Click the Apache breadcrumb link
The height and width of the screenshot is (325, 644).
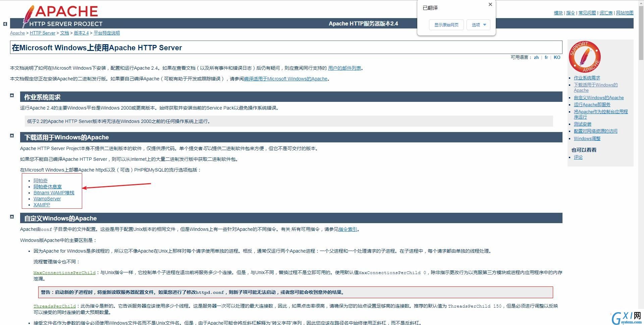click(x=17, y=33)
